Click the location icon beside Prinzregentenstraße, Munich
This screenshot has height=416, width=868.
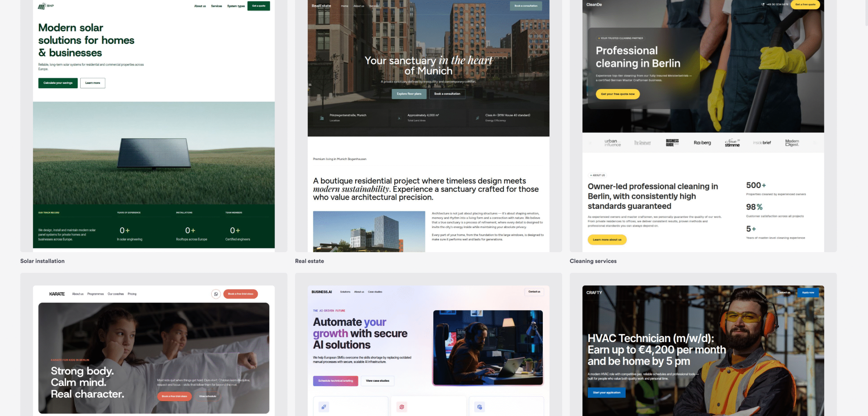coord(322,118)
